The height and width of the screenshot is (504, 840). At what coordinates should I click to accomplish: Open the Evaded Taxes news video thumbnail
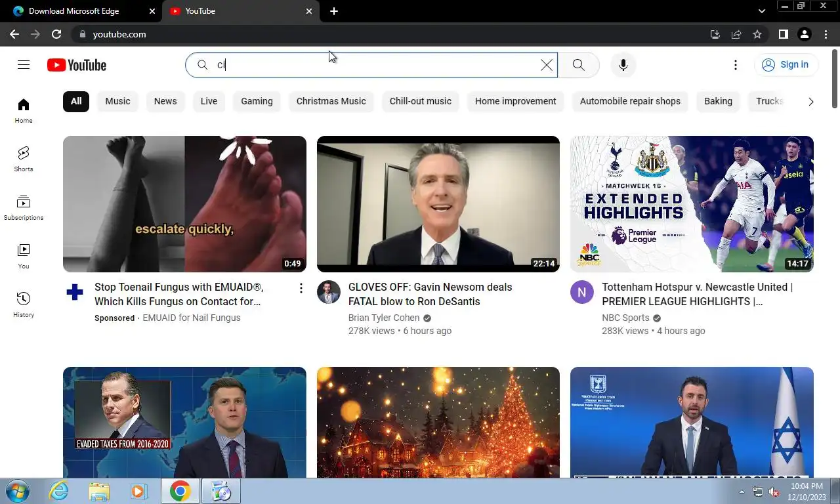184,422
